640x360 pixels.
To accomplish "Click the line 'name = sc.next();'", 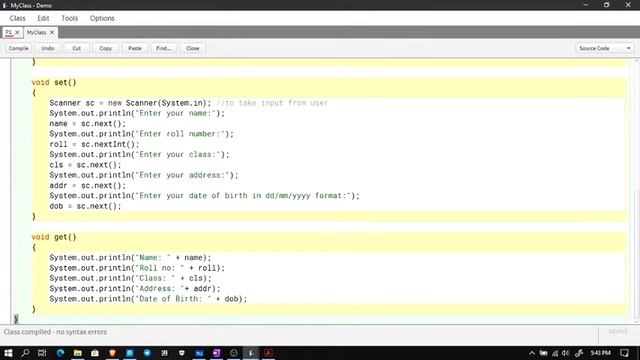I will click(x=88, y=124).
